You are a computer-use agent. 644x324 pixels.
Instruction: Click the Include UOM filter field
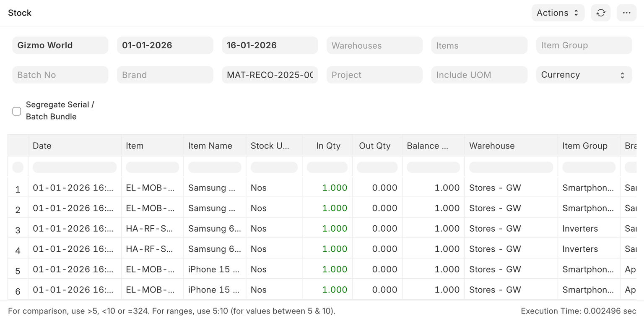pos(479,75)
